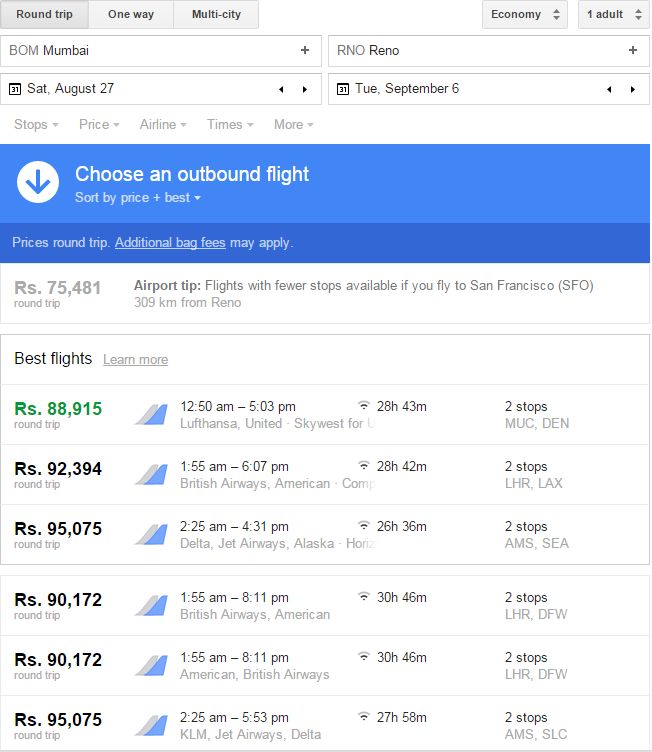The width and height of the screenshot is (652, 752).
Task: Go to next day for return date
Action: (x=633, y=89)
